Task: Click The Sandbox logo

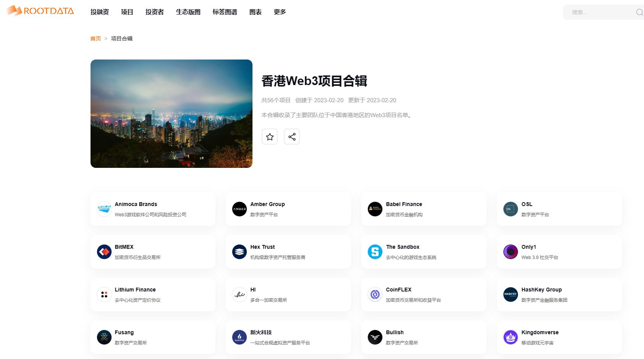Action: pos(375,251)
